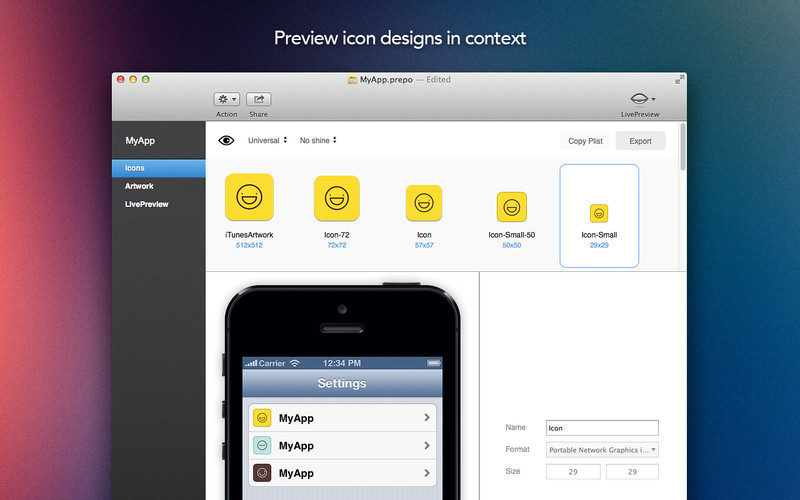Click the Share toolbar button
Screen dimensions: 800x500
click(259, 99)
